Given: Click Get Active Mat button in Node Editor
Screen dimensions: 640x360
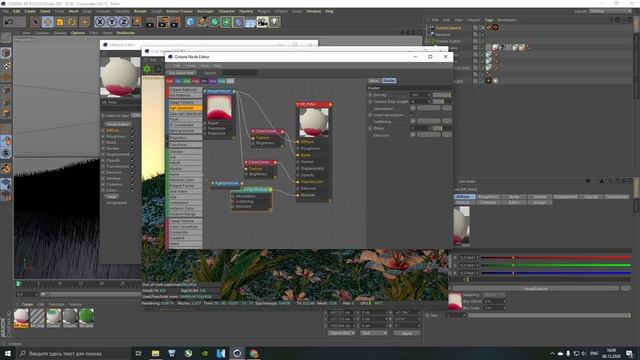Looking at the screenshot, I should pyautogui.click(x=181, y=73).
